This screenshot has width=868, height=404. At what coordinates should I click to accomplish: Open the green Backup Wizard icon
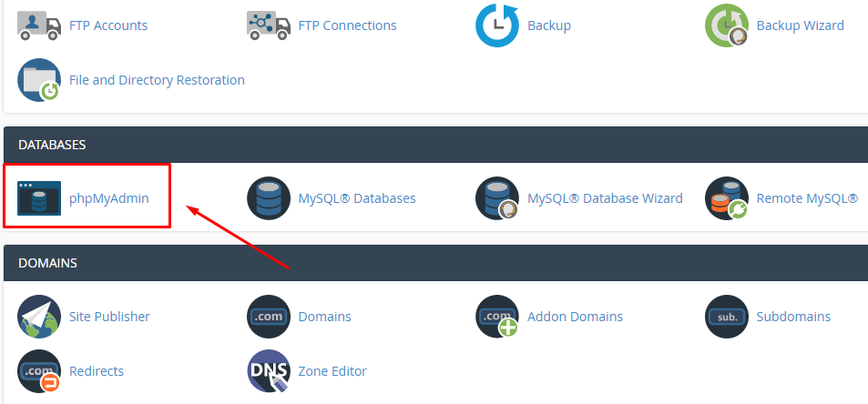pos(727,25)
